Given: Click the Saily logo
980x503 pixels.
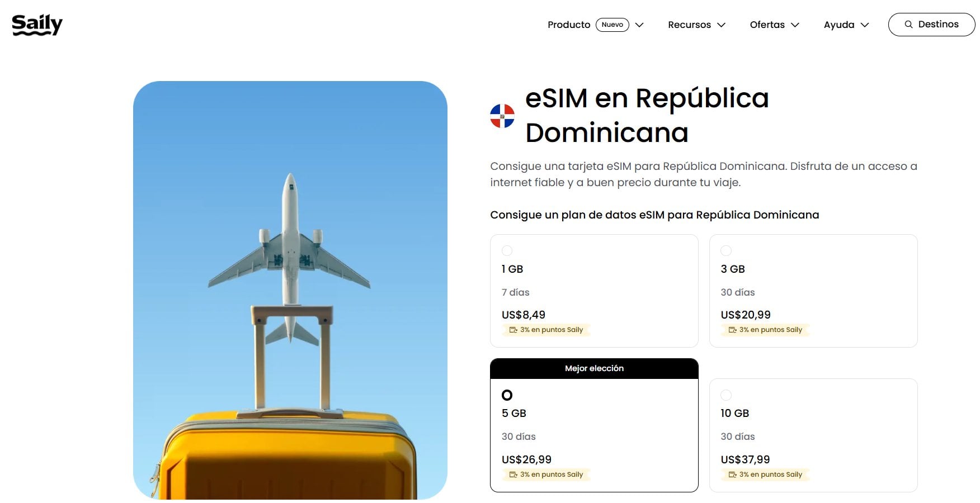Looking at the screenshot, I should [37, 25].
